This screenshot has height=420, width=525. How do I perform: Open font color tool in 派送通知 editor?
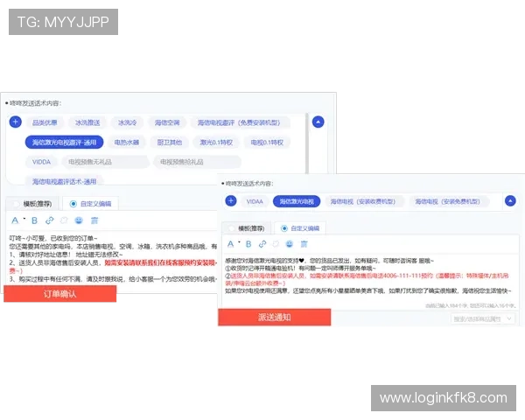coord(231,244)
